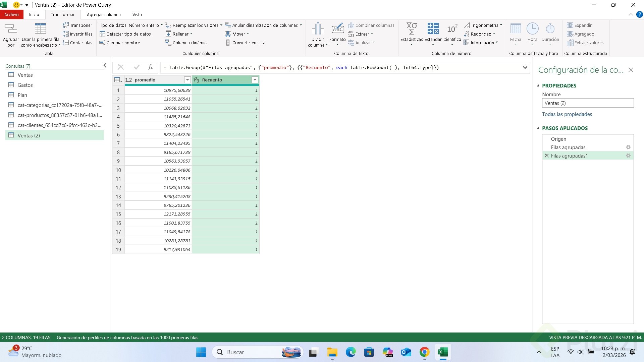Viewport: 644px width, 362px height.
Task: Open Recuento column filter dropdown
Action: point(255,80)
